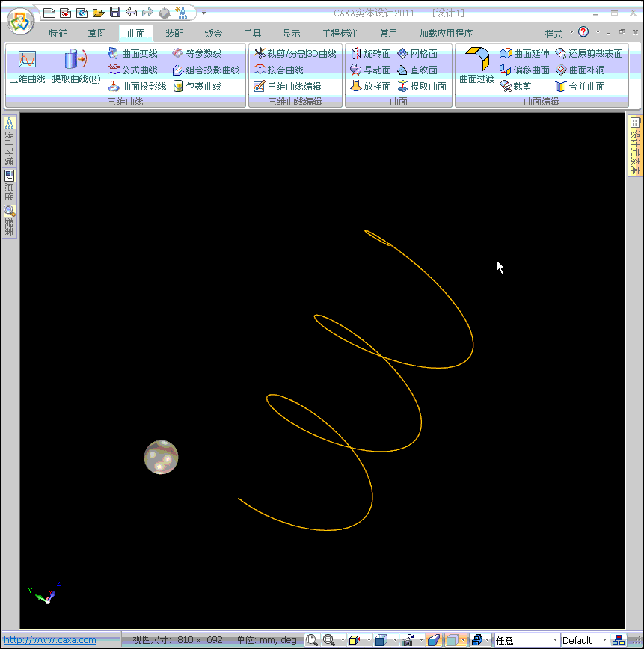Click the 三维曲线 (3D curve) tool

pyautogui.click(x=27, y=67)
